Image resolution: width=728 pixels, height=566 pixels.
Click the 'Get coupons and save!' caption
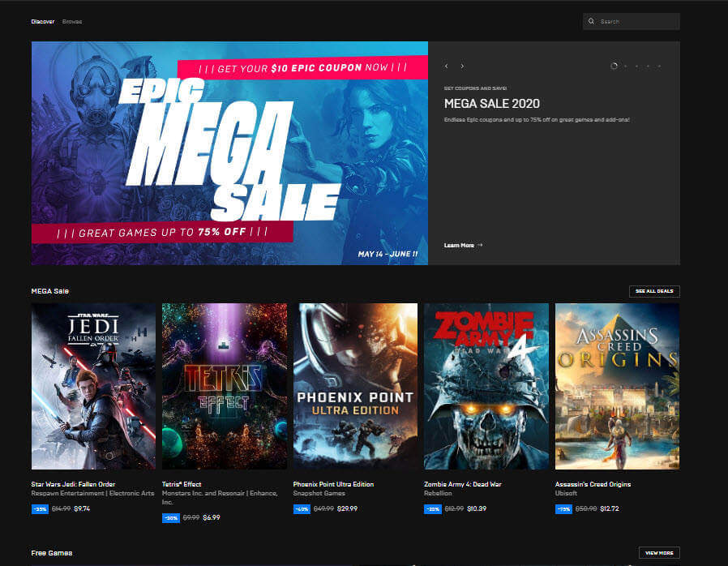tap(475, 88)
